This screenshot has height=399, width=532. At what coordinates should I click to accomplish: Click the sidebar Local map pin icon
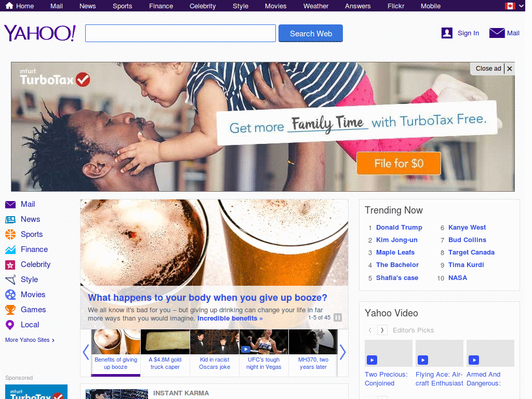pyautogui.click(x=10, y=325)
